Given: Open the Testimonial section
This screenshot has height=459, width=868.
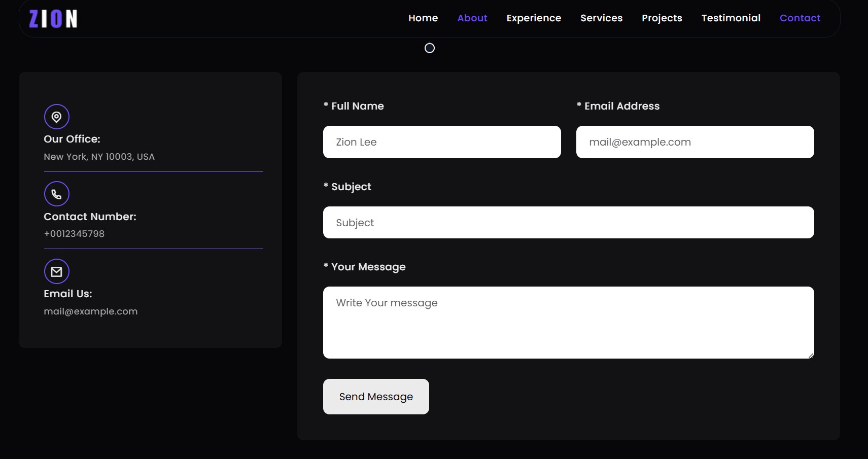Looking at the screenshot, I should pos(731,18).
